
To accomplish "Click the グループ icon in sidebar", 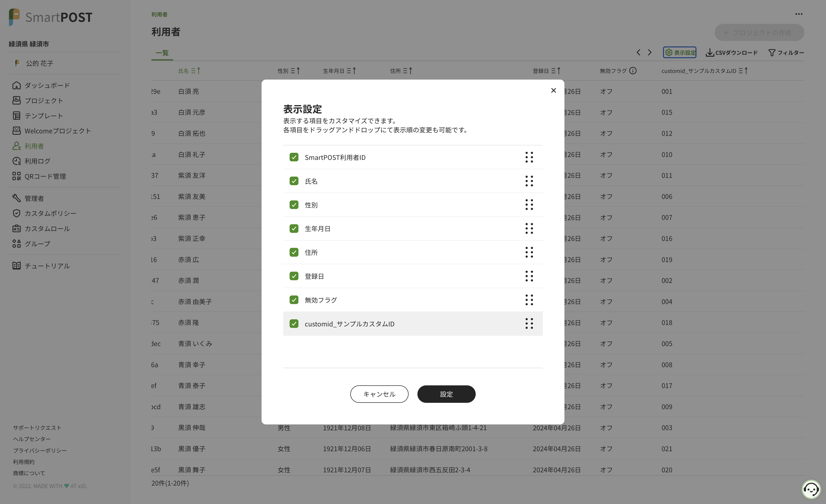I will click(16, 243).
